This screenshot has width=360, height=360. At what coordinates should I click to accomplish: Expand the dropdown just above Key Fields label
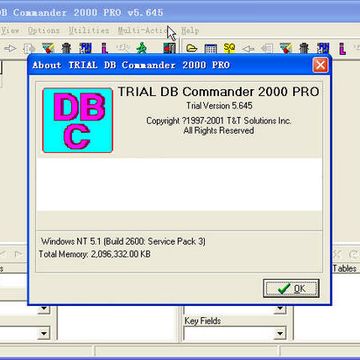(280, 309)
